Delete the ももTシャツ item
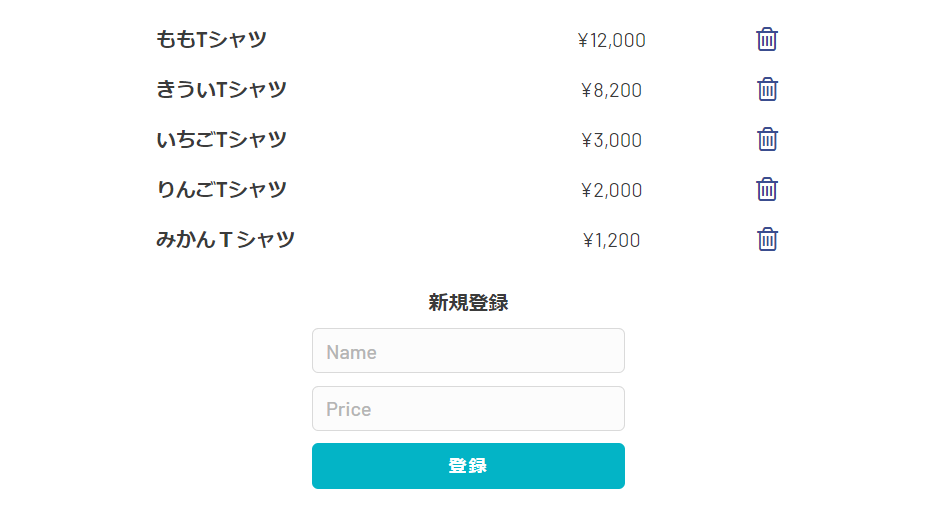950x505 pixels. (767, 40)
